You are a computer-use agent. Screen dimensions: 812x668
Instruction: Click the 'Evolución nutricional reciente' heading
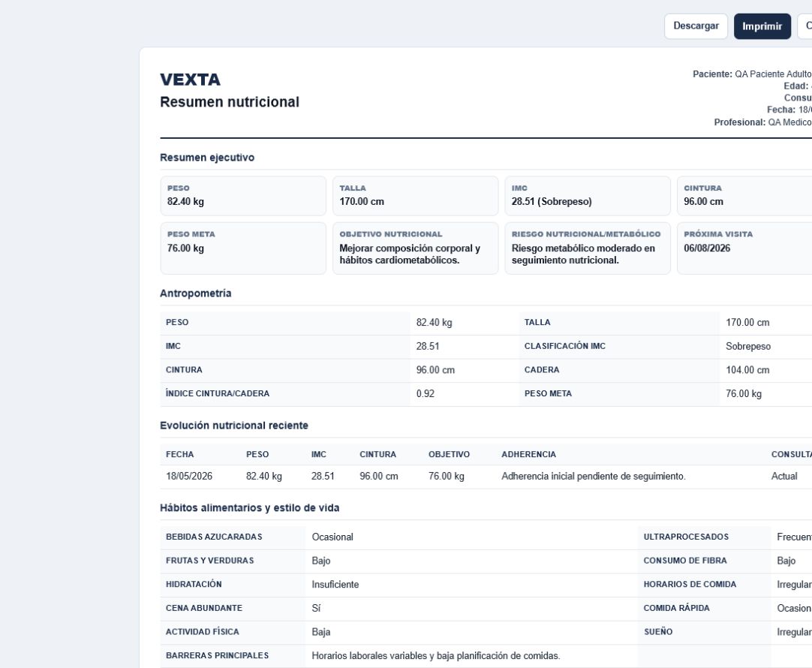pyautogui.click(x=234, y=426)
